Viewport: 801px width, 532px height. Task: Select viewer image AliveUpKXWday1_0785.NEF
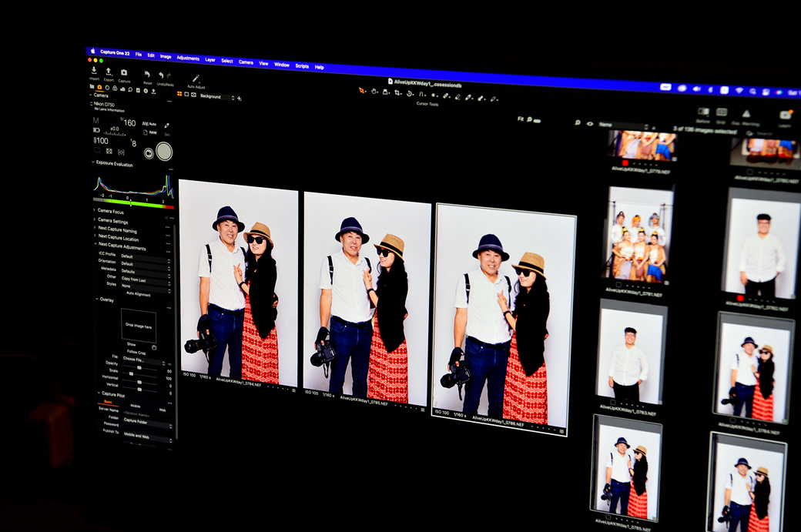(x=367, y=296)
